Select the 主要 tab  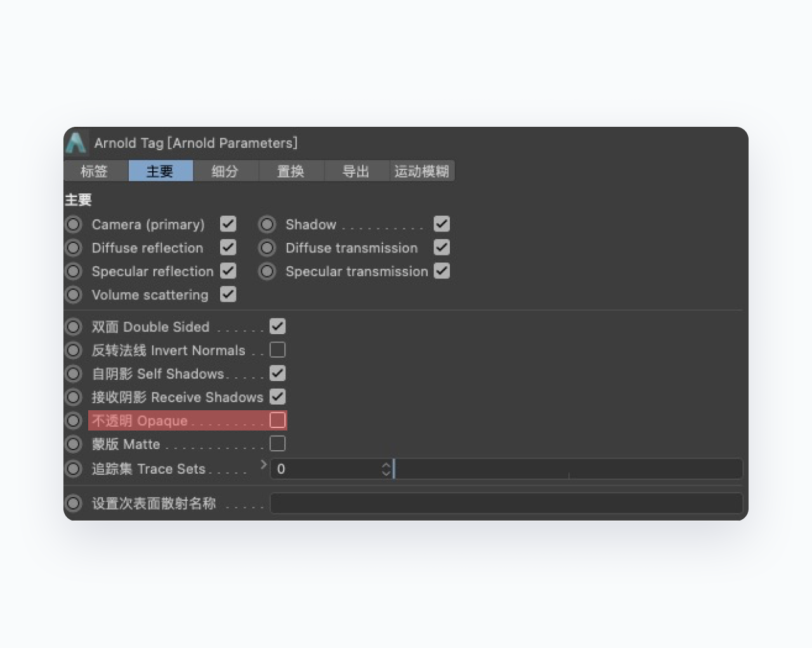pos(160,171)
